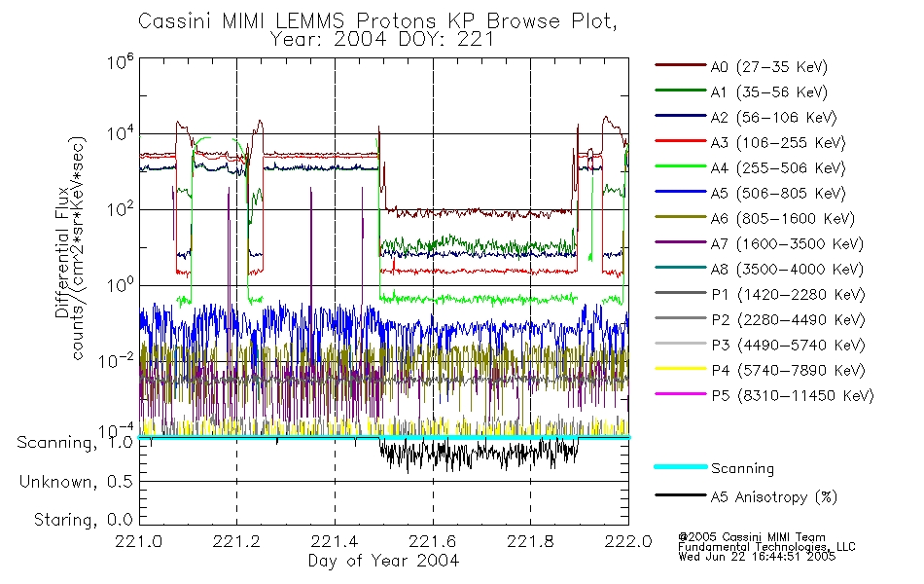Viewport: 924px width, 584px height.
Task: Click the dark red A0 legend line
Action: (x=681, y=65)
